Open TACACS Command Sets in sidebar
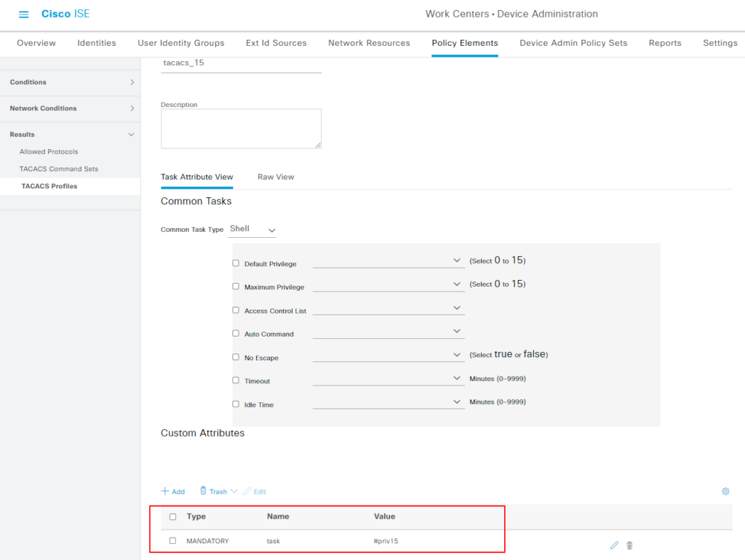The height and width of the screenshot is (560, 745). (59, 169)
